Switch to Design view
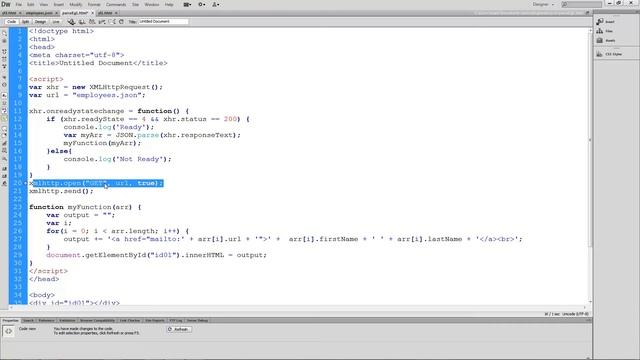Screen dimensions: 640x360 click(x=40, y=22)
